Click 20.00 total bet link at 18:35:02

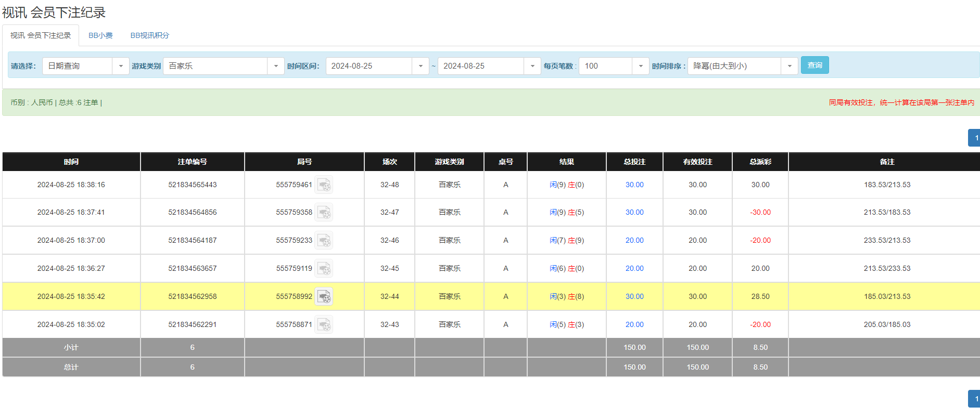[634, 325]
